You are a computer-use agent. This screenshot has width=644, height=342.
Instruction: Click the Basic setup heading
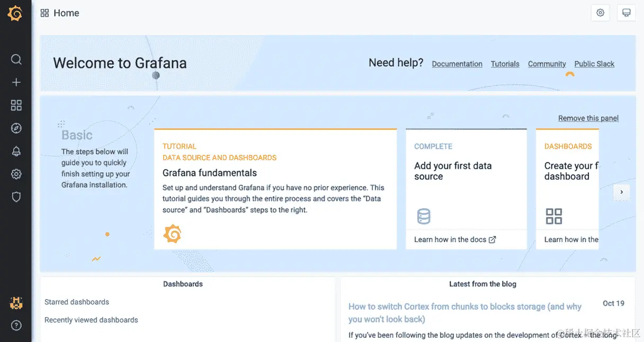point(77,135)
